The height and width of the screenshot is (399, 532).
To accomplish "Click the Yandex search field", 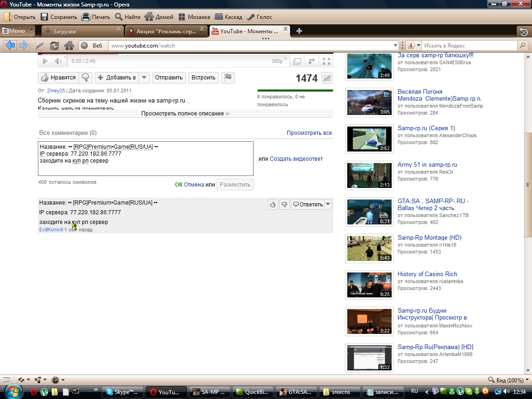I will click(x=470, y=45).
